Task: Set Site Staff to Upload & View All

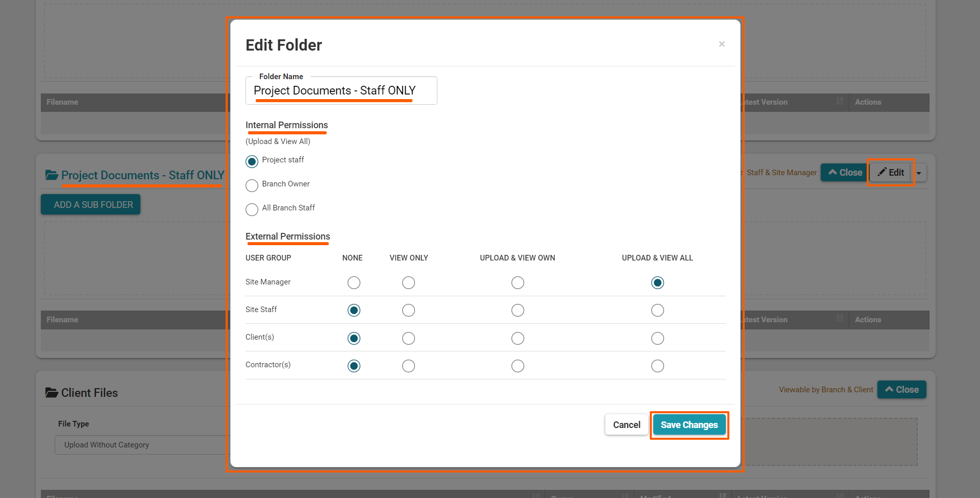Action: click(x=657, y=311)
